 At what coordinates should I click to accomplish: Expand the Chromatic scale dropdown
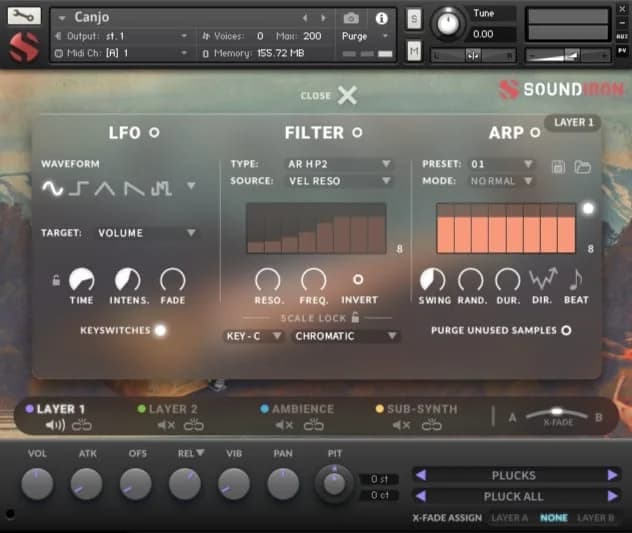click(x=346, y=336)
